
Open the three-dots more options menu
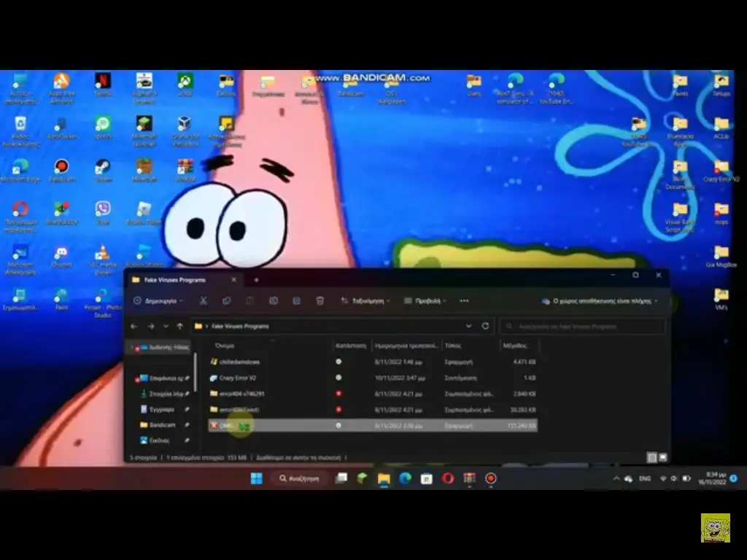[464, 300]
